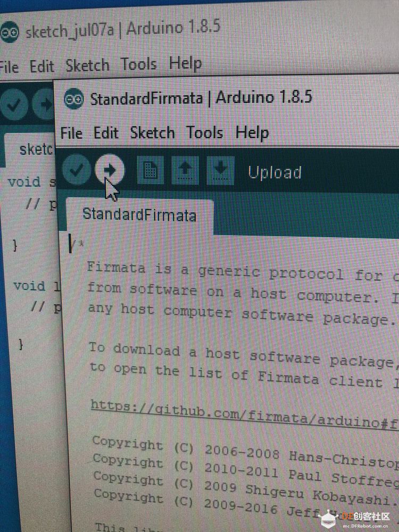Click the 'from software on a host computer' line

(243, 293)
